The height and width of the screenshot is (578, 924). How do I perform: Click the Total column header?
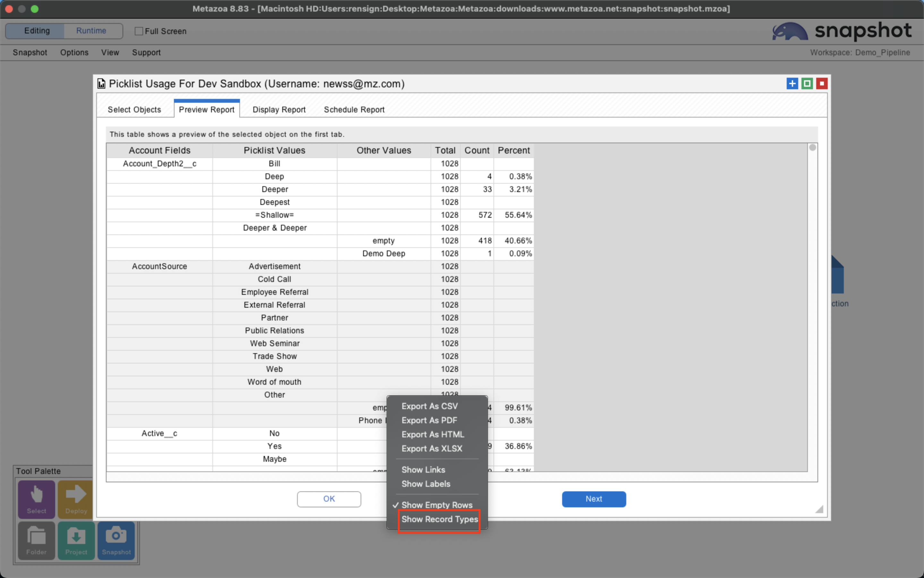pyautogui.click(x=445, y=150)
